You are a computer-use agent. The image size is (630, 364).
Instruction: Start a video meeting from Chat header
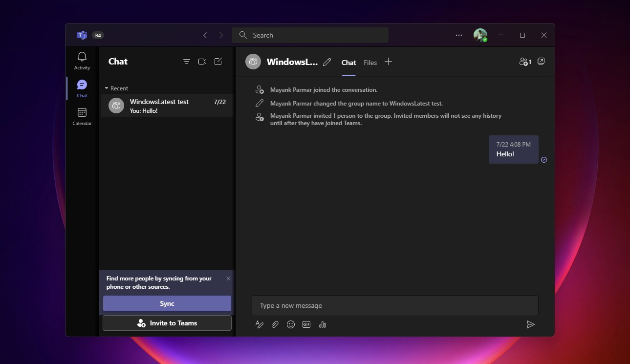[x=202, y=62]
